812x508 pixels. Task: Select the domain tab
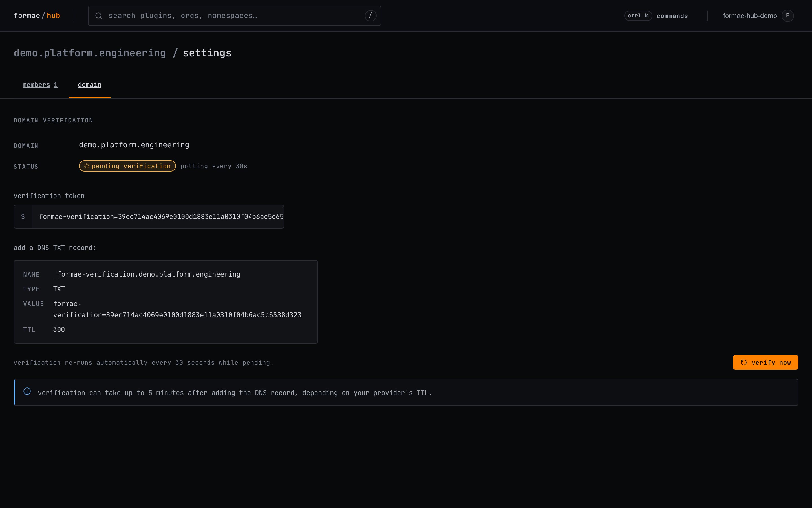point(90,85)
